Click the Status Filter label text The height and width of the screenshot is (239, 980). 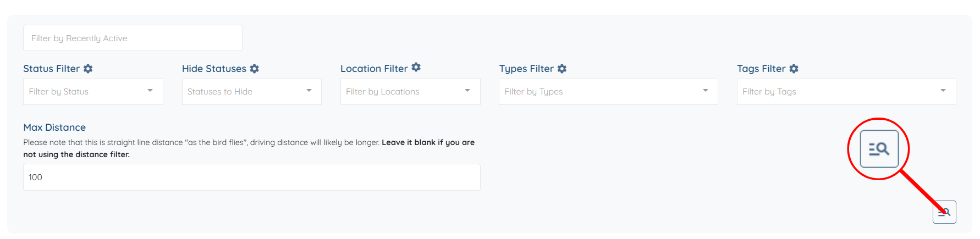coord(51,69)
